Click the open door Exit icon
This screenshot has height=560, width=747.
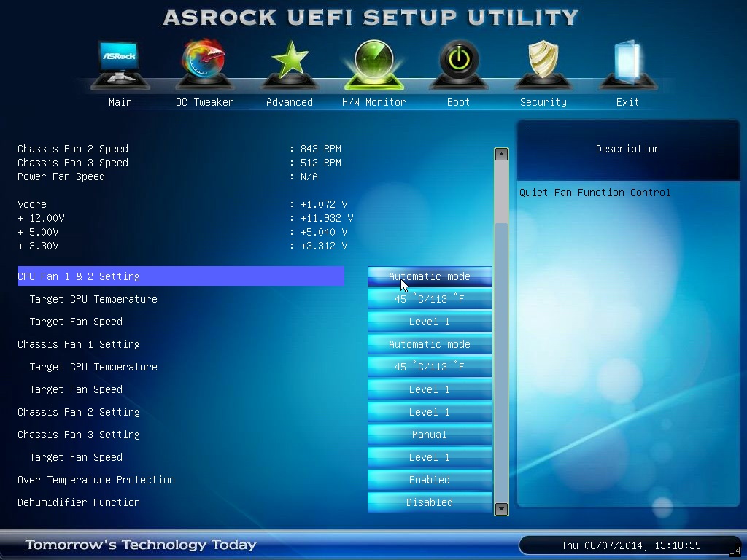coord(627,64)
